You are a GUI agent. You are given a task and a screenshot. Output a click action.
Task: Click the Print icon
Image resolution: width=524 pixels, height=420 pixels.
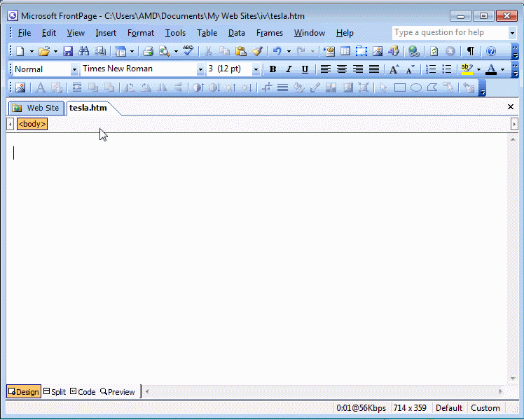point(148,51)
